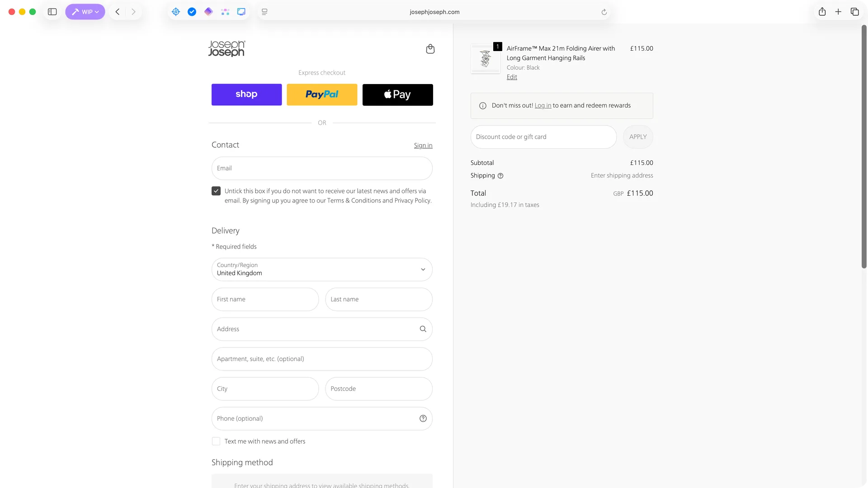Untick the email news and offers checkbox
868x488 pixels.
[216, 191]
